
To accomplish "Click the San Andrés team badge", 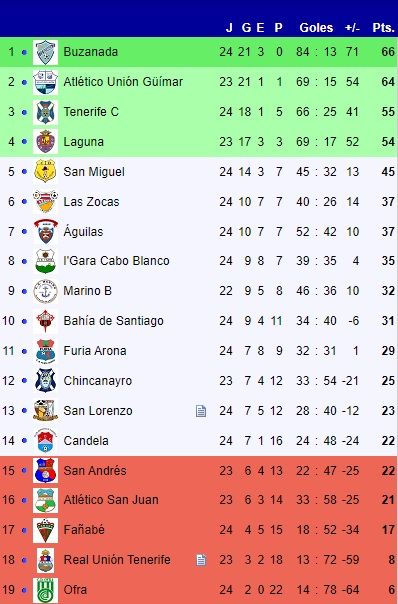I will pyautogui.click(x=45, y=471).
